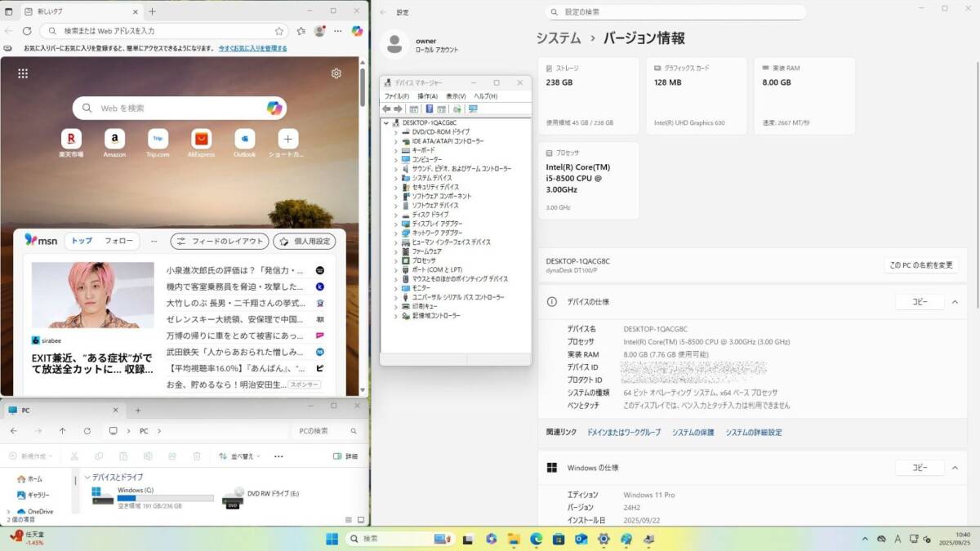Select the フォロー tab in msn feed
This screenshot has height=551, width=980.
(118, 241)
